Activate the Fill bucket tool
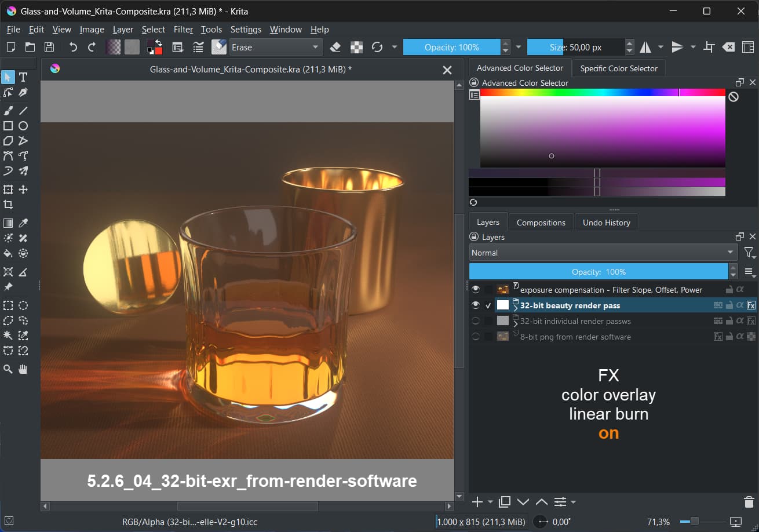 pos(8,253)
